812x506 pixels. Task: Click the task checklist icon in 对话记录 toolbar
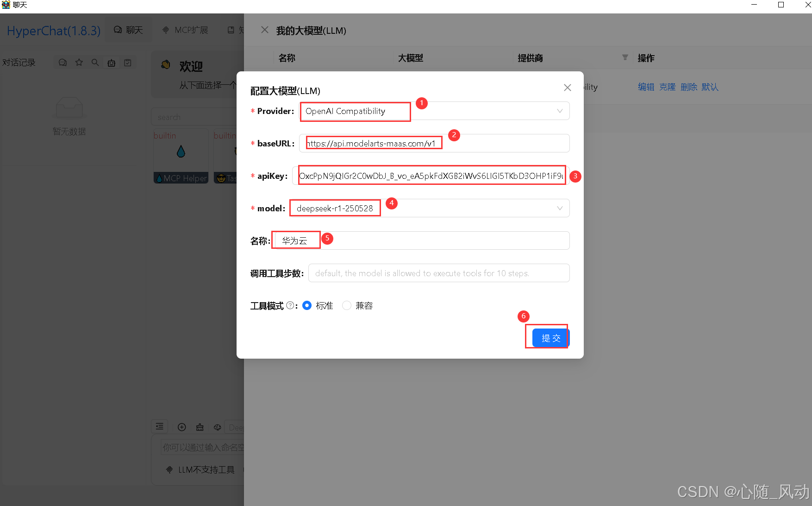[128, 63]
